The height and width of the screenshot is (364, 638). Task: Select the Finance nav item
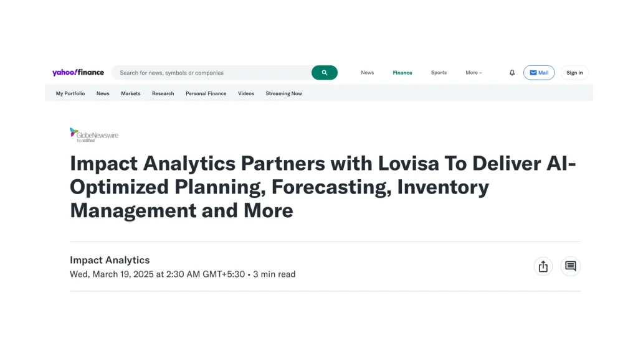click(402, 73)
